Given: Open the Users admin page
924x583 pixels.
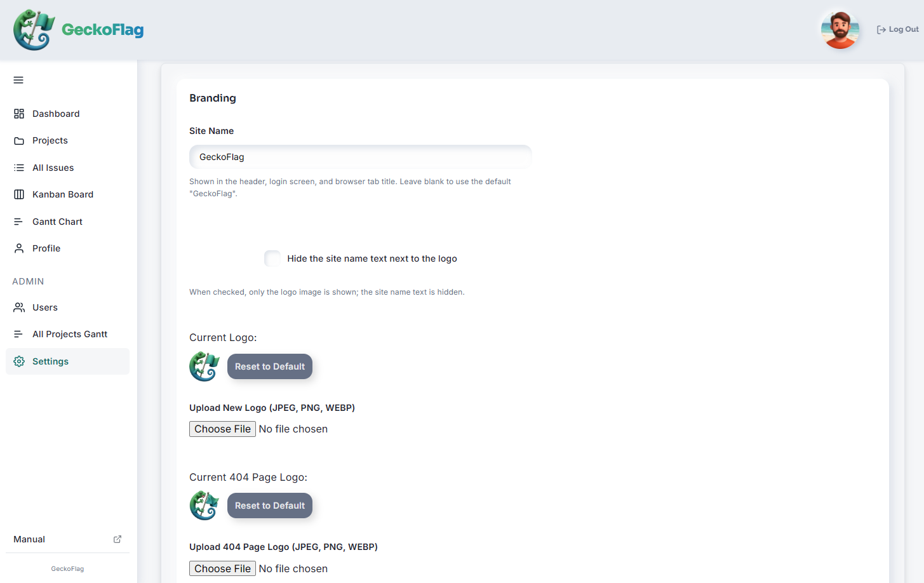Looking at the screenshot, I should (67, 307).
